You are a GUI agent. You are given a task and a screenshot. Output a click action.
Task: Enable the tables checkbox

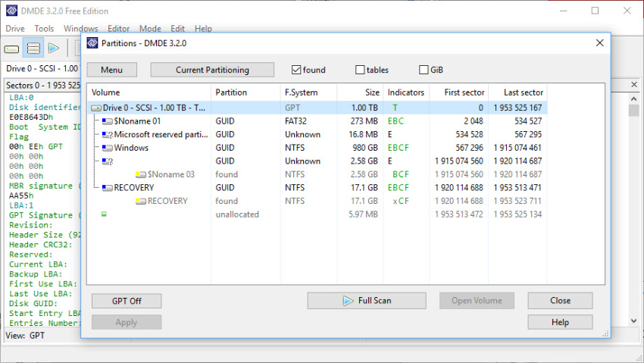pos(360,70)
